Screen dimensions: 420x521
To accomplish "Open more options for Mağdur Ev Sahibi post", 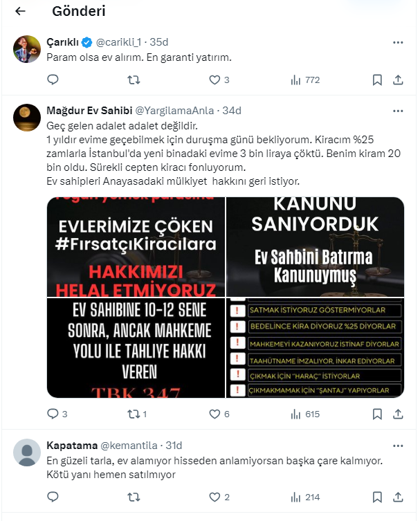I will pos(398,111).
